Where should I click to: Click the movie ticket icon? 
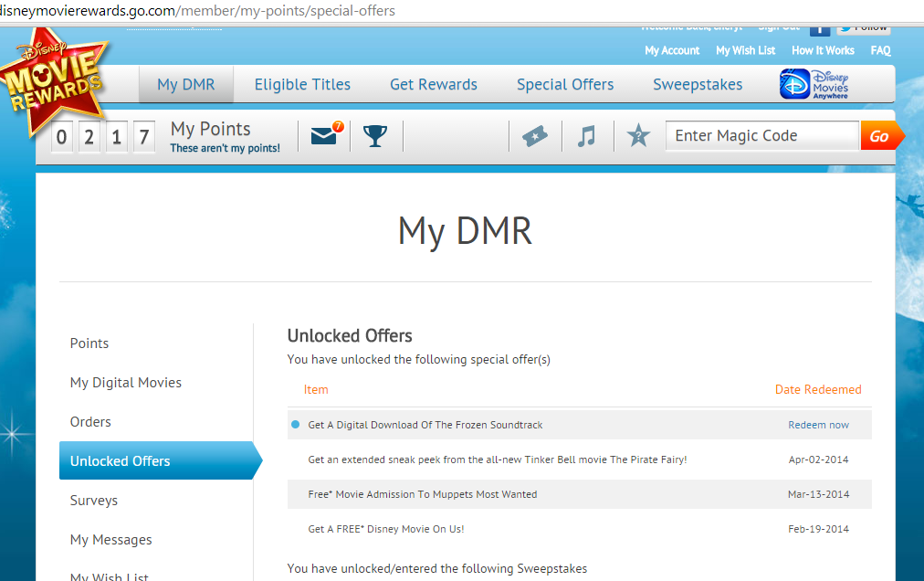pos(535,136)
